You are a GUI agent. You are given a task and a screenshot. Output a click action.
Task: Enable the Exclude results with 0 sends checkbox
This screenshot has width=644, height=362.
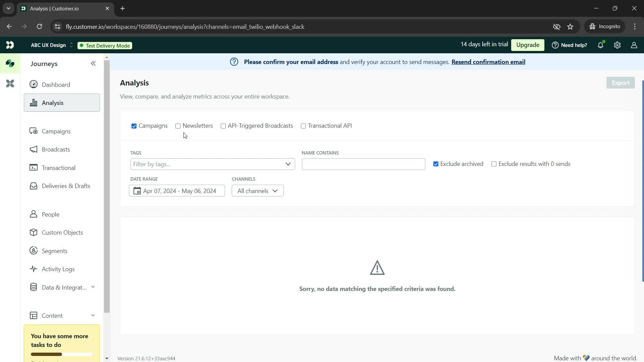tap(494, 164)
